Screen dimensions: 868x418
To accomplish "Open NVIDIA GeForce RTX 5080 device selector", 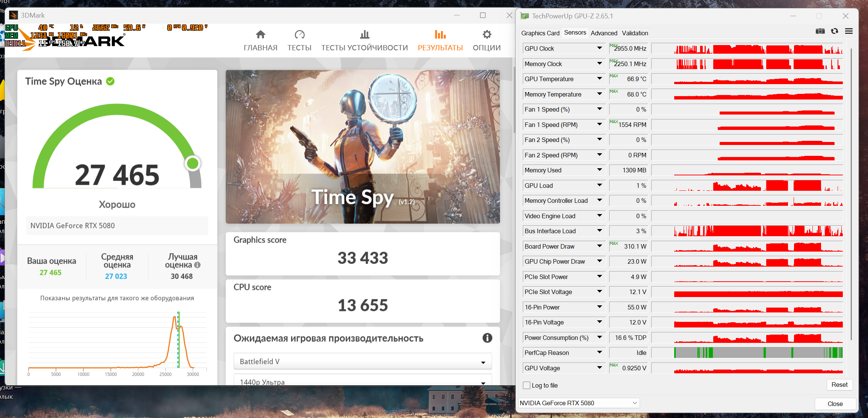I will click(578, 403).
